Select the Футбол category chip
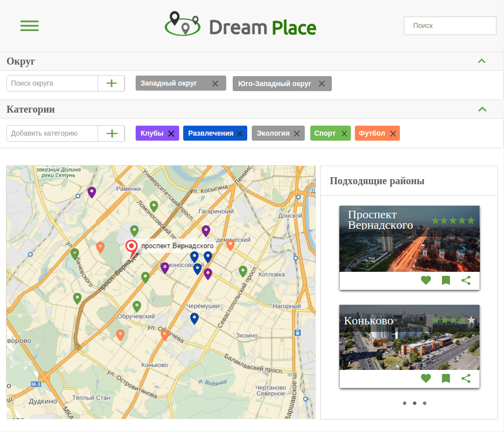The height and width of the screenshot is (432, 504). point(377,133)
